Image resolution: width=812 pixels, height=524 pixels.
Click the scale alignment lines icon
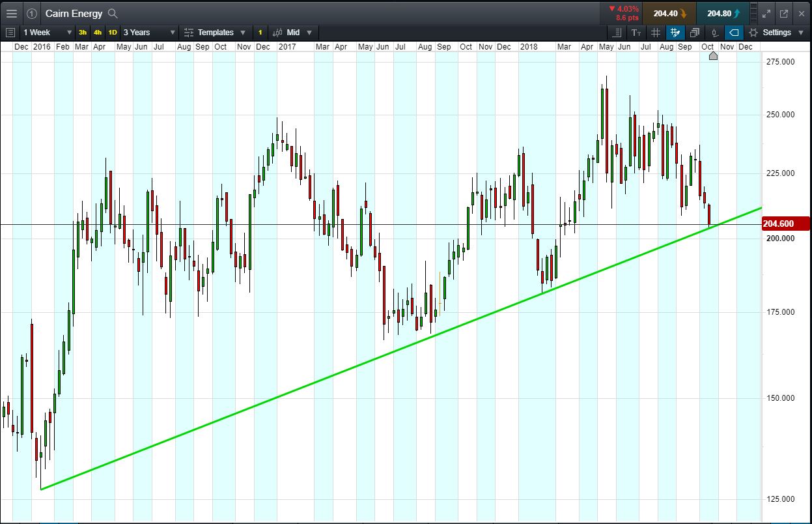click(x=617, y=32)
